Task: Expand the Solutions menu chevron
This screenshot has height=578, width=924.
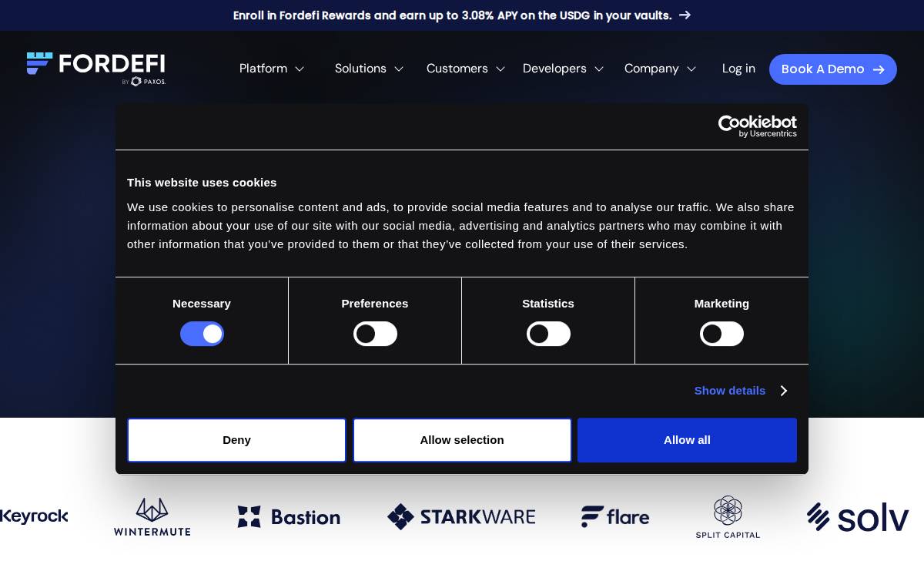Action: pyautogui.click(x=399, y=69)
